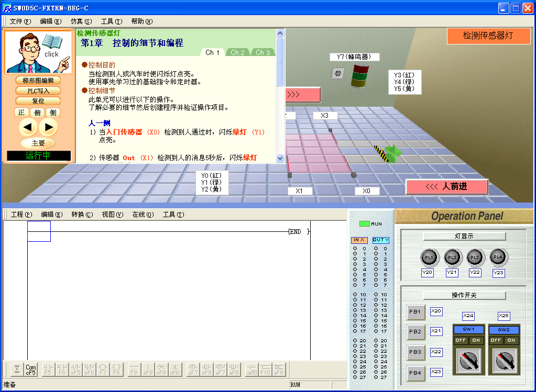This screenshot has height=392, width=536.
Task: Click the Com cF5 toolbar button
Action: tap(31, 369)
